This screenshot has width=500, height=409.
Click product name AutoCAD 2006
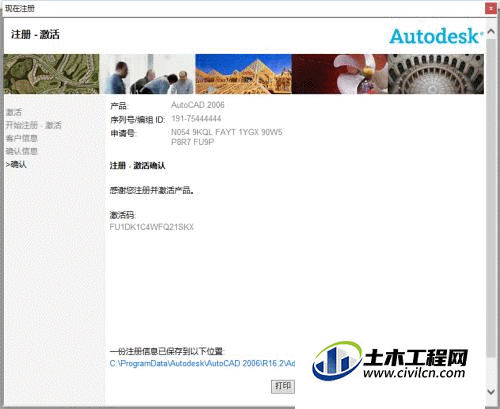point(198,105)
